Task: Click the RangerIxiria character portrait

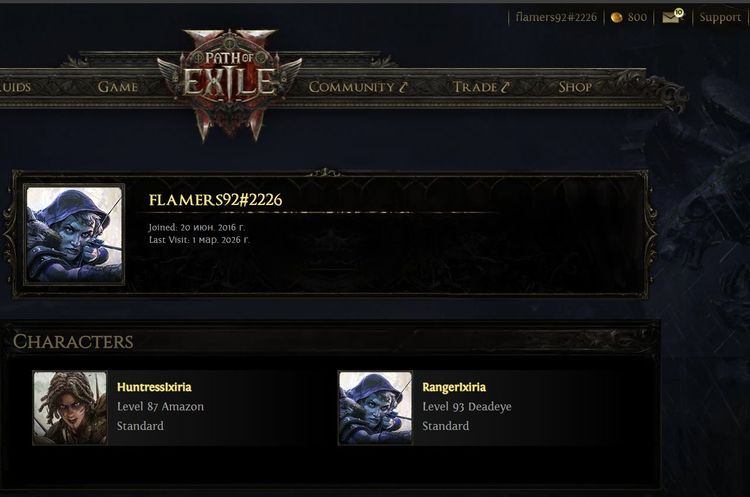Action: coord(375,408)
